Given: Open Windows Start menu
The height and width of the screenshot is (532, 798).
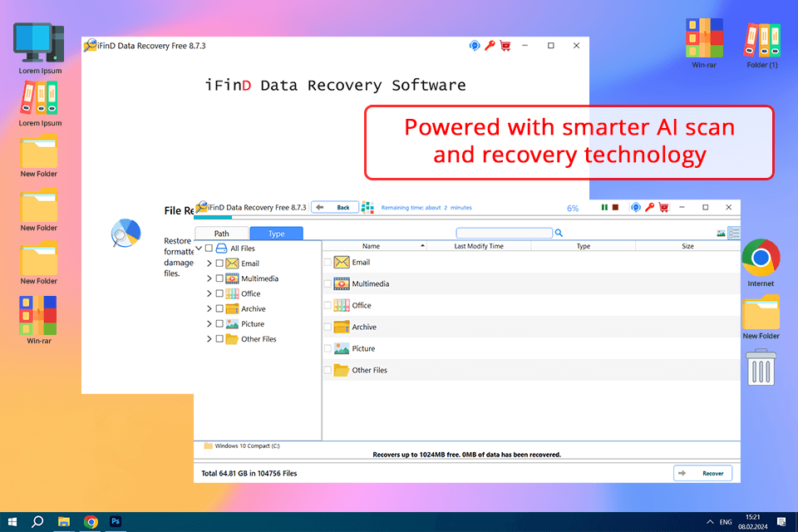Looking at the screenshot, I should tap(12, 521).
